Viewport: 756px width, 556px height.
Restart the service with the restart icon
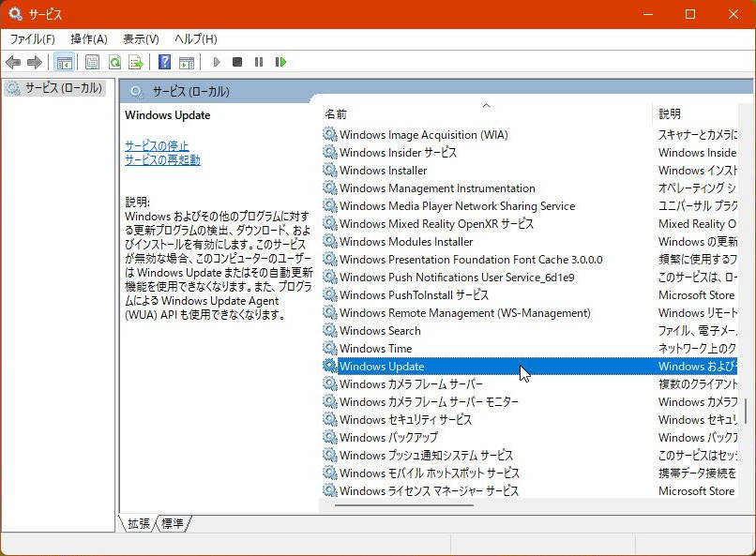point(280,62)
